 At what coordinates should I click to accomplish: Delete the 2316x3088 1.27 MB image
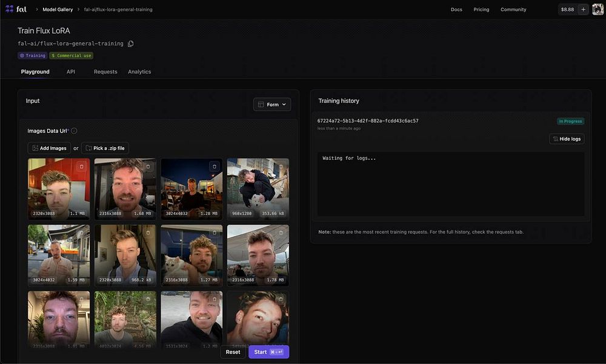coord(215,233)
